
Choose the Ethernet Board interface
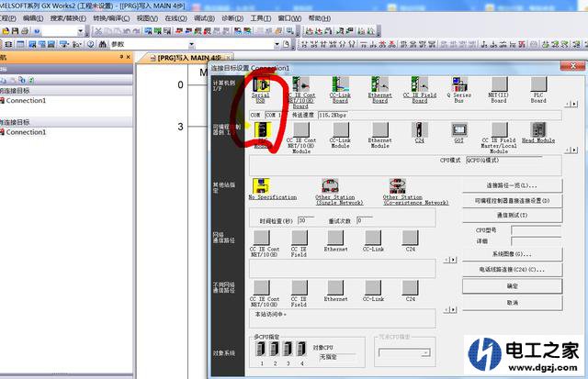click(x=379, y=84)
